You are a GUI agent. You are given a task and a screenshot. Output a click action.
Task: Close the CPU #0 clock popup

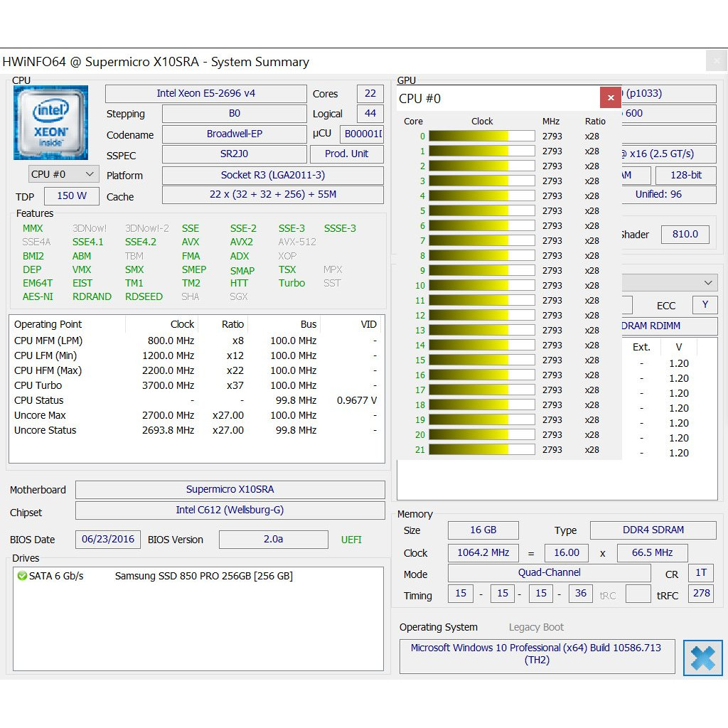click(611, 97)
